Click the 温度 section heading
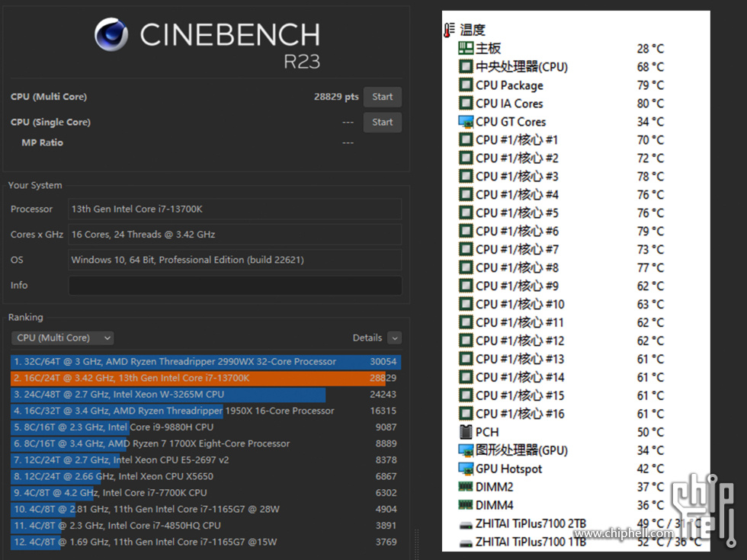The image size is (747, 560). click(473, 30)
